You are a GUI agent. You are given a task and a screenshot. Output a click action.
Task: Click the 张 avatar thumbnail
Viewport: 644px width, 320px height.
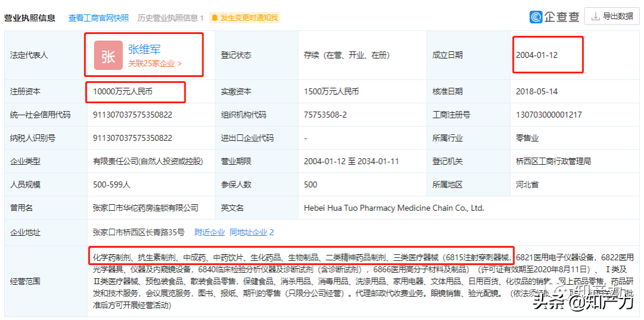tap(109, 55)
